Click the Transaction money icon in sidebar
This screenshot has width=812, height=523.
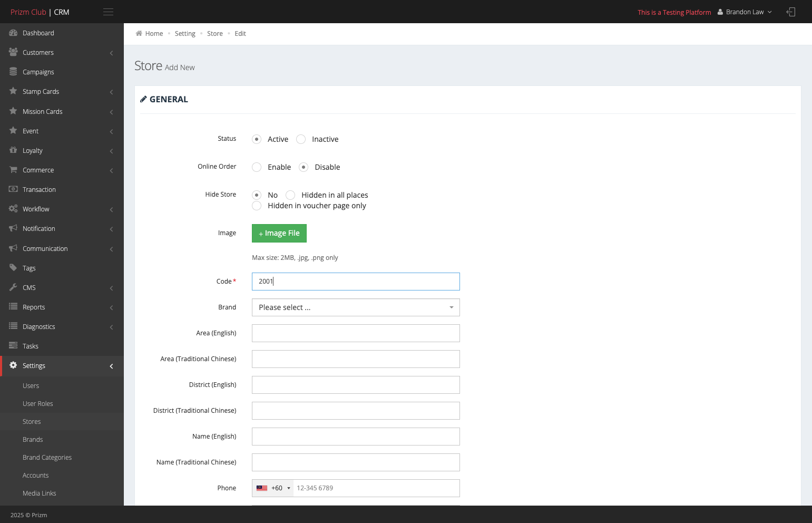[13, 189]
